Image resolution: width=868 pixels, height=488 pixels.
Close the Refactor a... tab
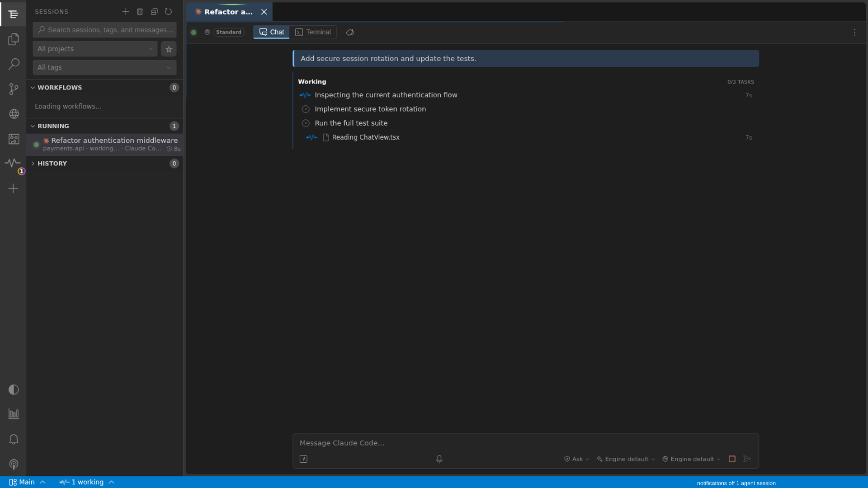pos(264,12)
